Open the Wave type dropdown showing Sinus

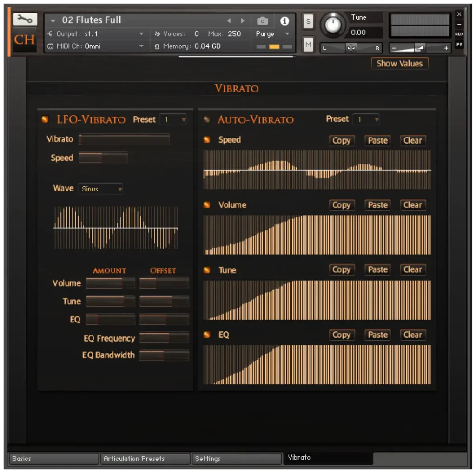point(101,189)
